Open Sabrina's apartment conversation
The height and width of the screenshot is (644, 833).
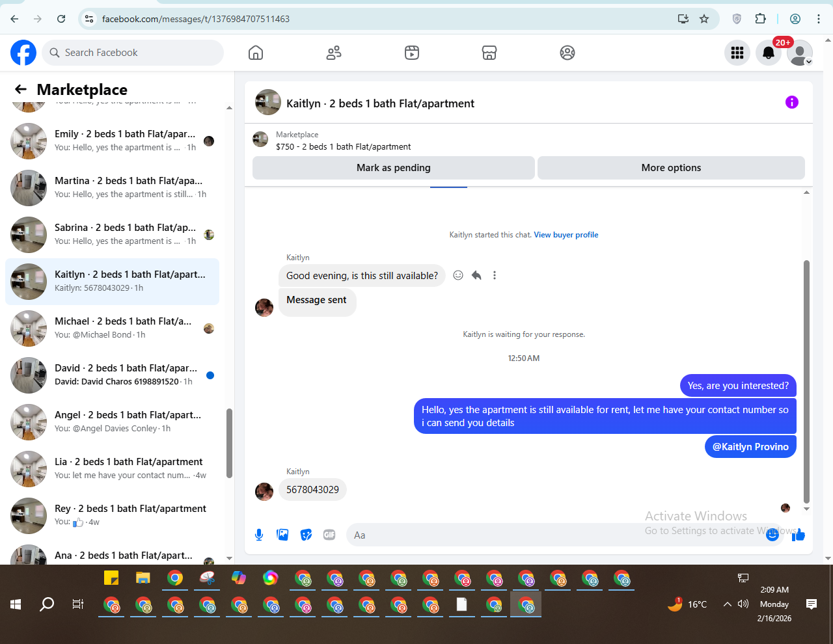tap(112, 235)
